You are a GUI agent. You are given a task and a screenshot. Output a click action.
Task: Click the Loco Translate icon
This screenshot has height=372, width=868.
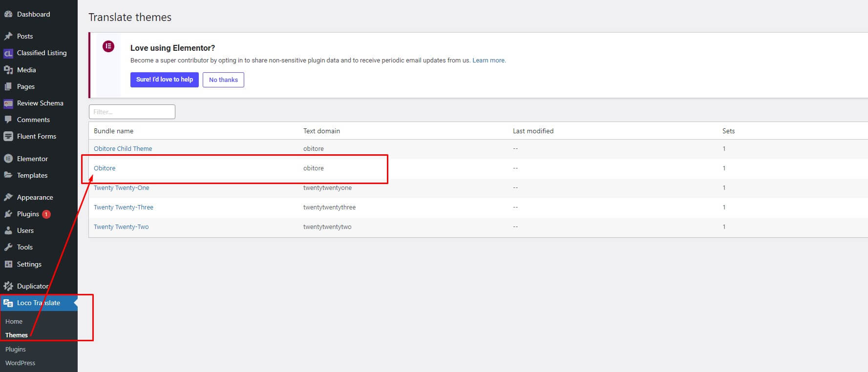tap(8, 303)
